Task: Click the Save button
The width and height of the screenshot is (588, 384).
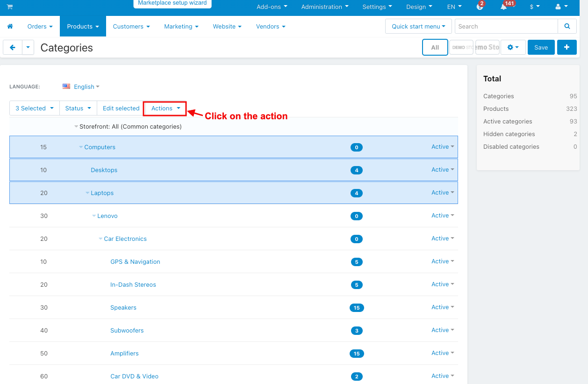Action: click(541, 47)
